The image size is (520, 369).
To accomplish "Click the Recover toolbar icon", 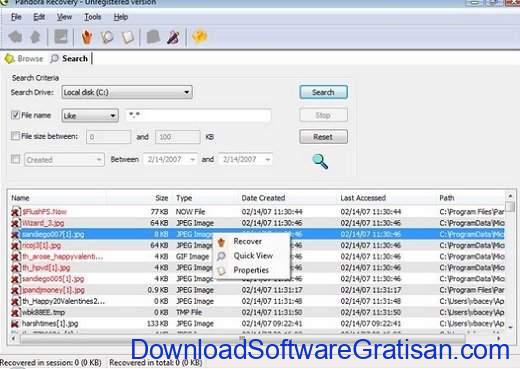I will (x=87, y=37).
